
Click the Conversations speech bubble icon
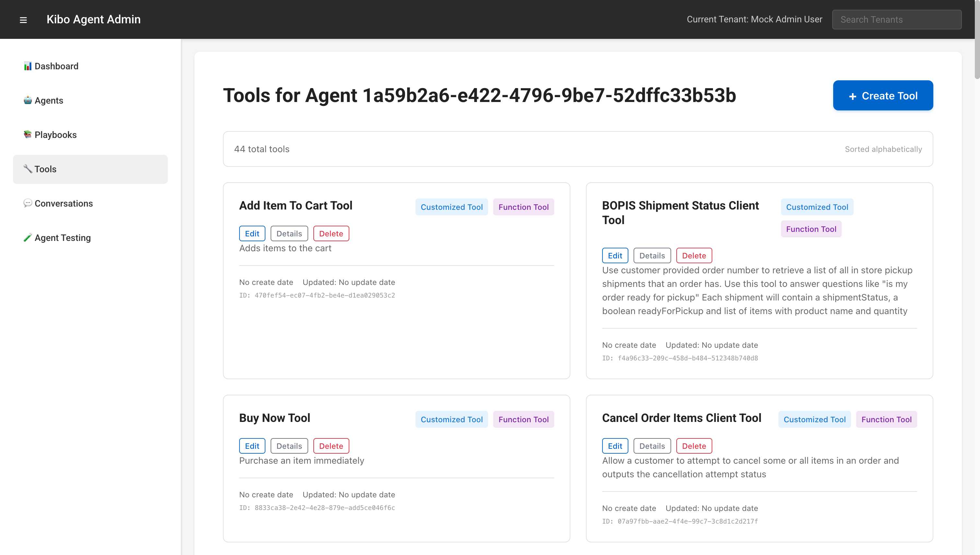click(x=28, y=204)
